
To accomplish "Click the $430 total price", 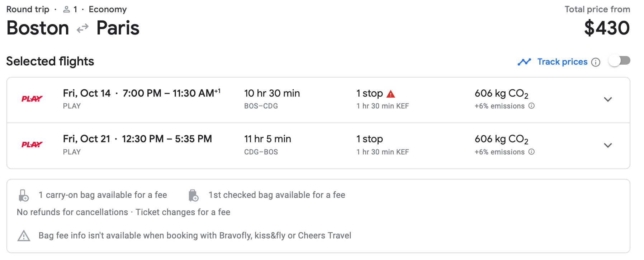I will pos(607,28).
